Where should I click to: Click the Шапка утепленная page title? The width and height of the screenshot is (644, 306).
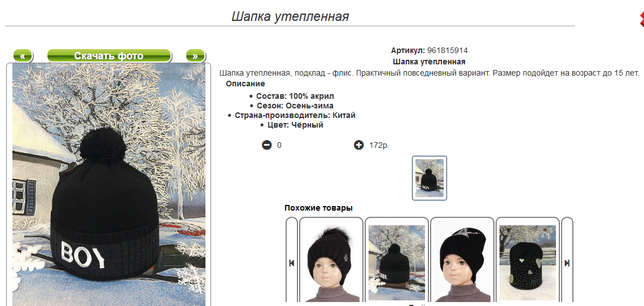290,16
